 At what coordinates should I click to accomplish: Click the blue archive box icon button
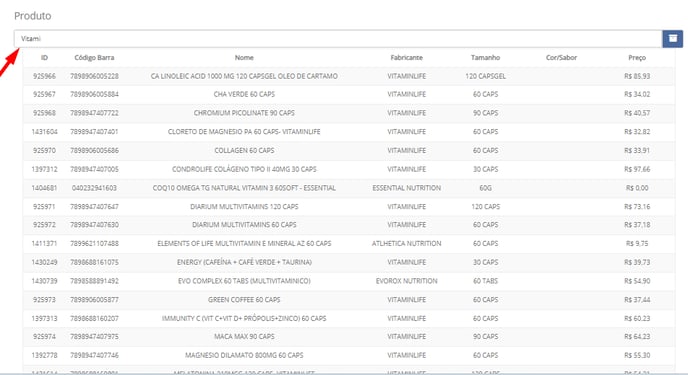point(672,39)
